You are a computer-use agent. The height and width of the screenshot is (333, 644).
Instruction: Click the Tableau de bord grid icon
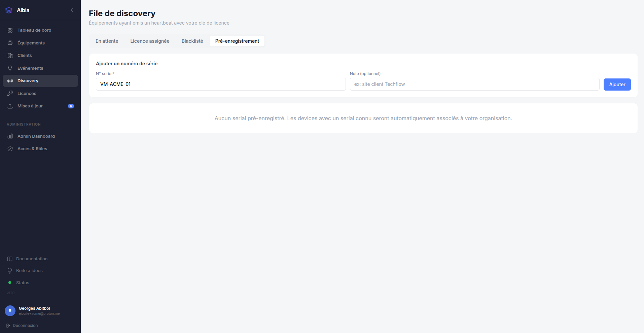(x=10, y=30)
